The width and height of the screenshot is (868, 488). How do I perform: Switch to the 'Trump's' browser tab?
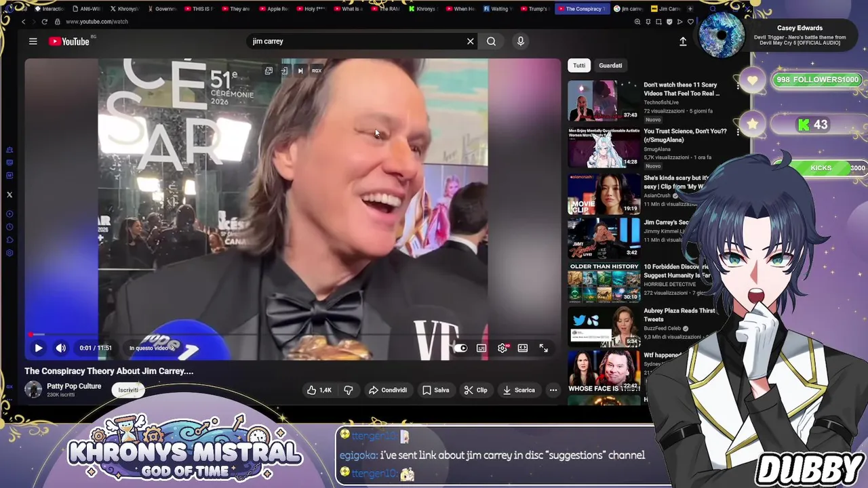tap(534, 9)
